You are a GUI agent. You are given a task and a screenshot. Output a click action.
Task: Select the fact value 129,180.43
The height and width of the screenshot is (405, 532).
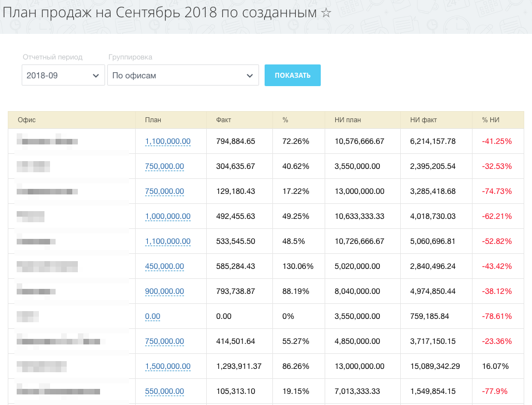click(236, 191)
